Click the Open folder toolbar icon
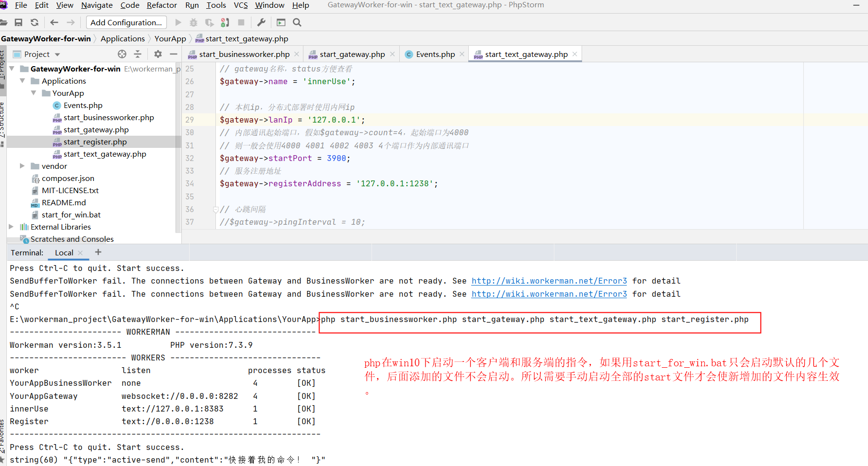 pos(3,22)
